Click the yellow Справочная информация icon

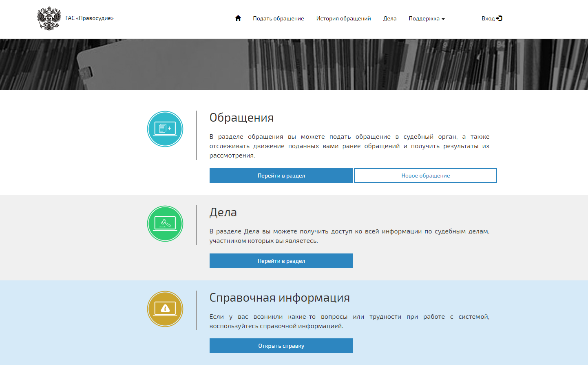pyautogui.click(x=165, y=309)
